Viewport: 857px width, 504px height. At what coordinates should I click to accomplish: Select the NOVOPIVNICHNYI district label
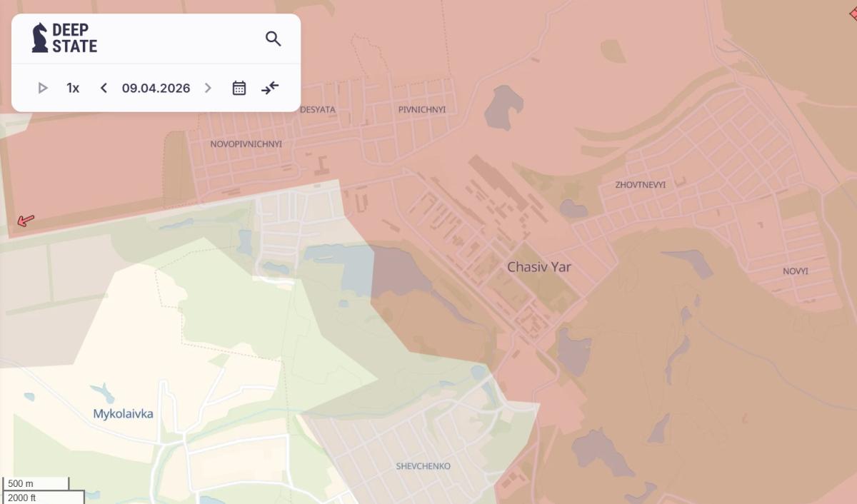point(246,144)
